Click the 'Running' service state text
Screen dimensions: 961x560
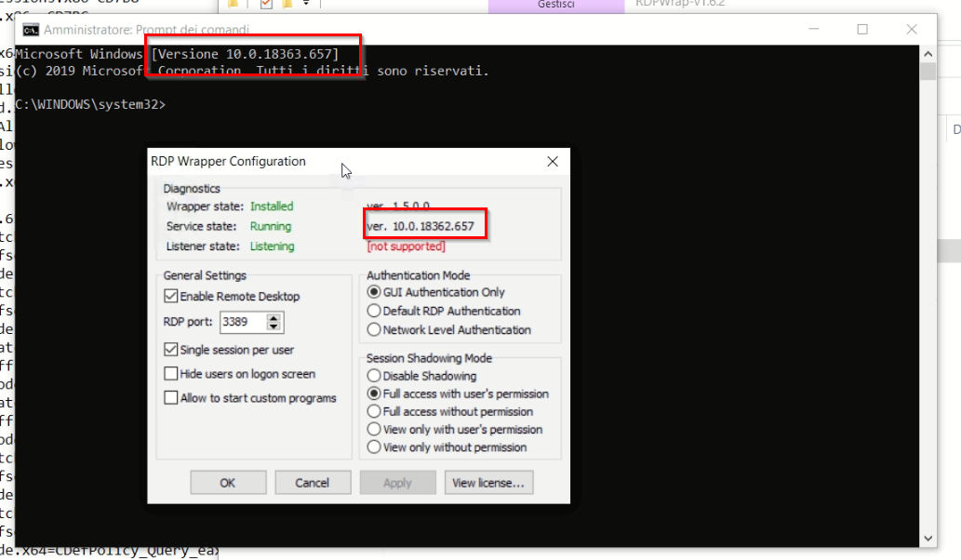tap(271, 226)
